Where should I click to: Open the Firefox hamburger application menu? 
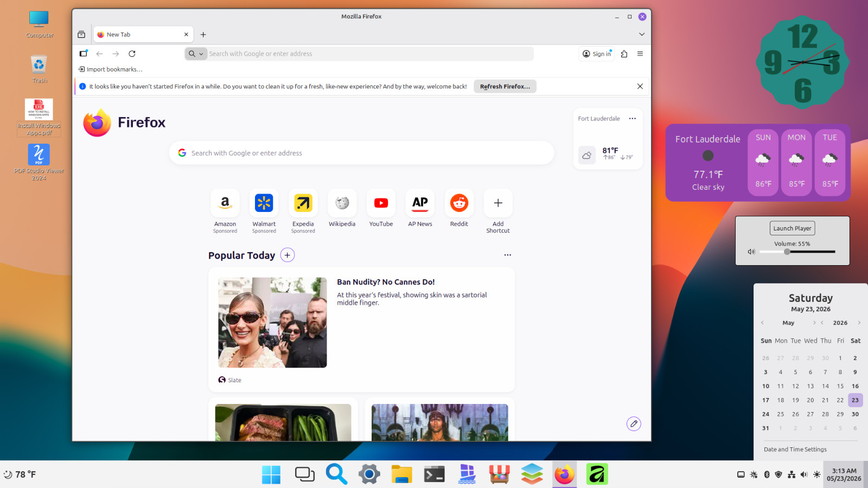coord(640,54)
